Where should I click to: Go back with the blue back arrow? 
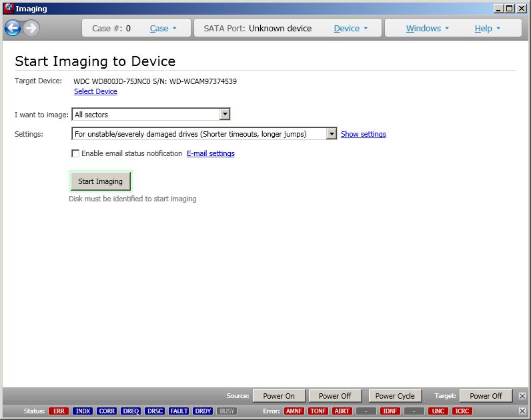(13, 28)
